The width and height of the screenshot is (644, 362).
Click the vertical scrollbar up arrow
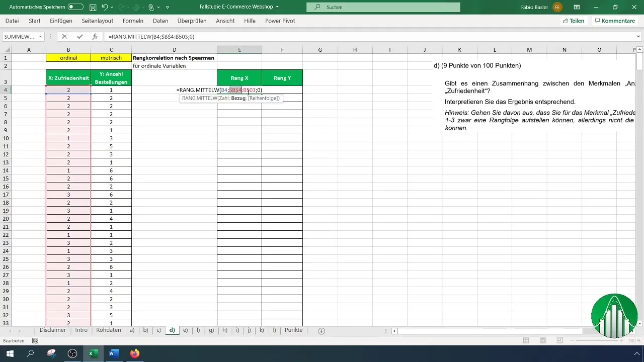[x=640, y=50]
